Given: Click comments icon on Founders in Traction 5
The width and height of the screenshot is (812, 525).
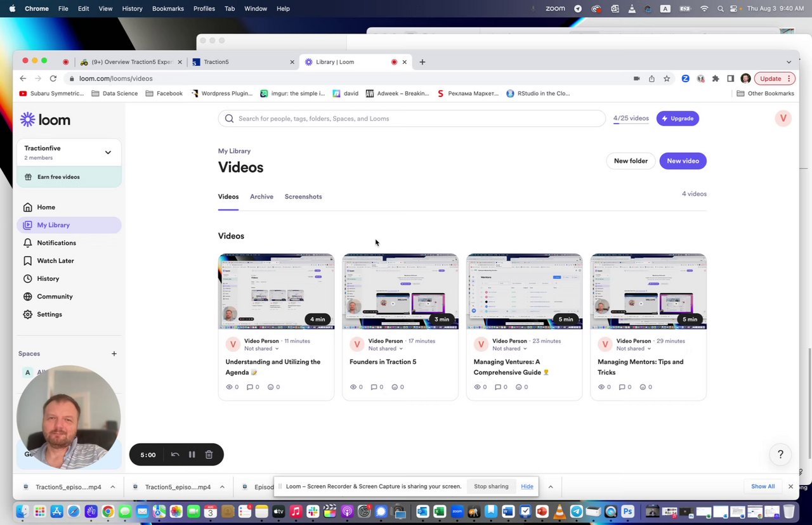Looking at the screenshot, I should click(374, 387).
